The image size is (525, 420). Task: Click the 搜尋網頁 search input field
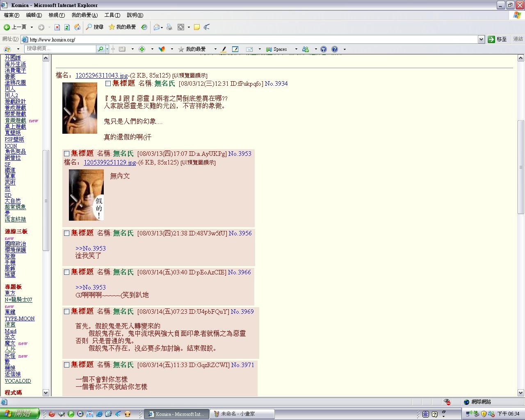(60, 49)
